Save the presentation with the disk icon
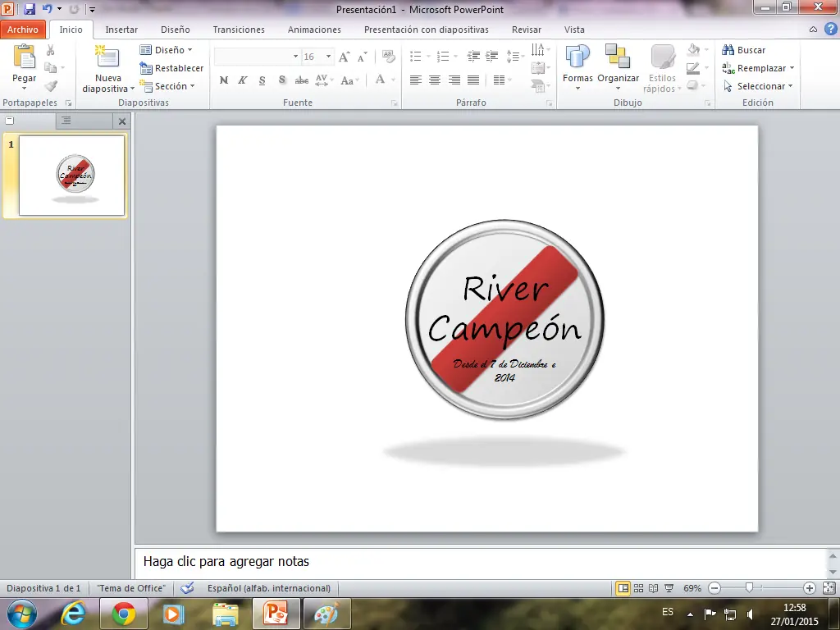 [x=29, y=9]
